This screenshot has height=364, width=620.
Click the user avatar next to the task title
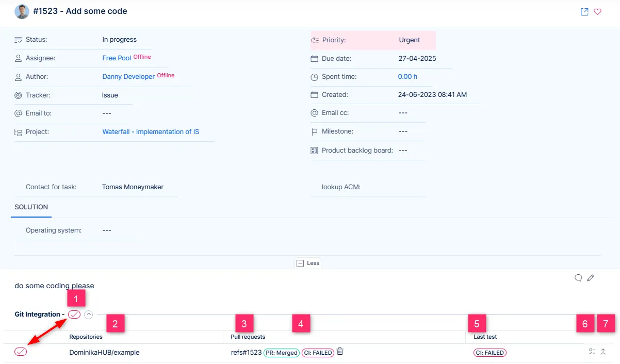tap(22, 11)
